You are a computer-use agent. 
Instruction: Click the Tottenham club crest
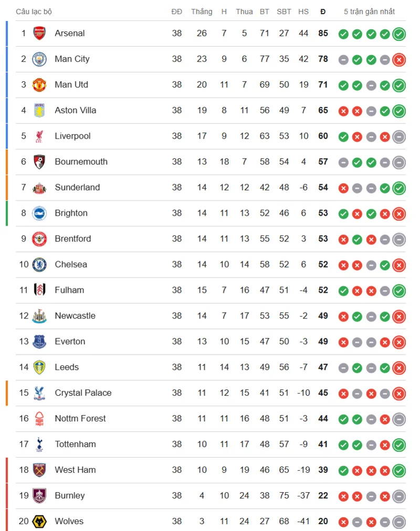(39, 444)
